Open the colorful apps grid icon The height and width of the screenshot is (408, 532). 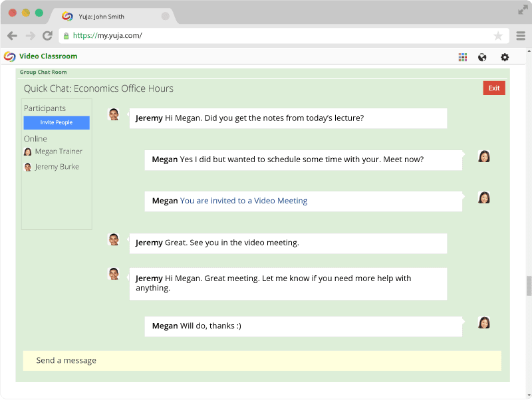tap(462, 57)
